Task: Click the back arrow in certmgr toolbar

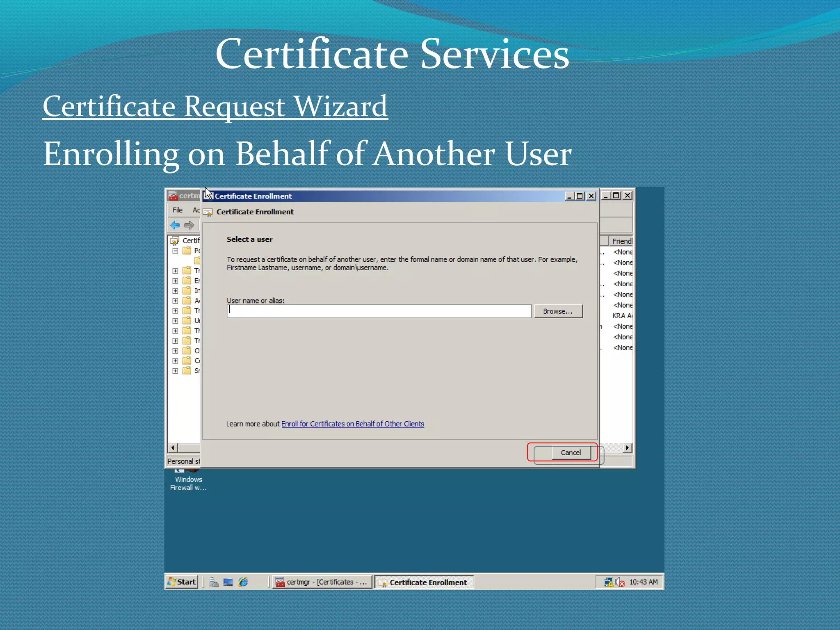Action: pos(175,225)
